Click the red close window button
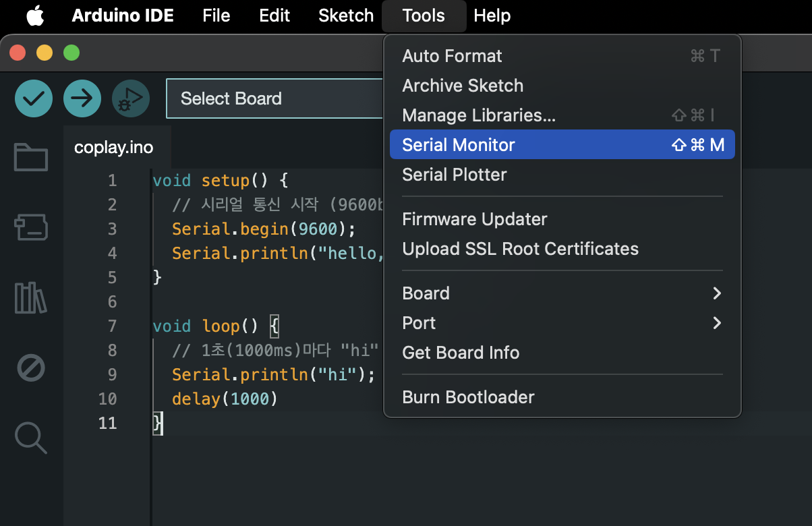Screen dimensions: 812x526 click(x=18, y=53)
